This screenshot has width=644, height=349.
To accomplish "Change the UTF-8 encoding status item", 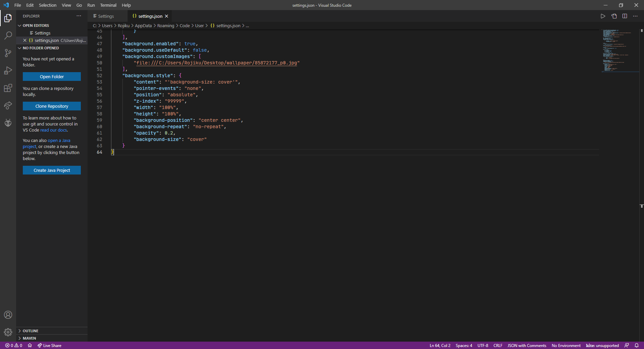I will [483, 345].
